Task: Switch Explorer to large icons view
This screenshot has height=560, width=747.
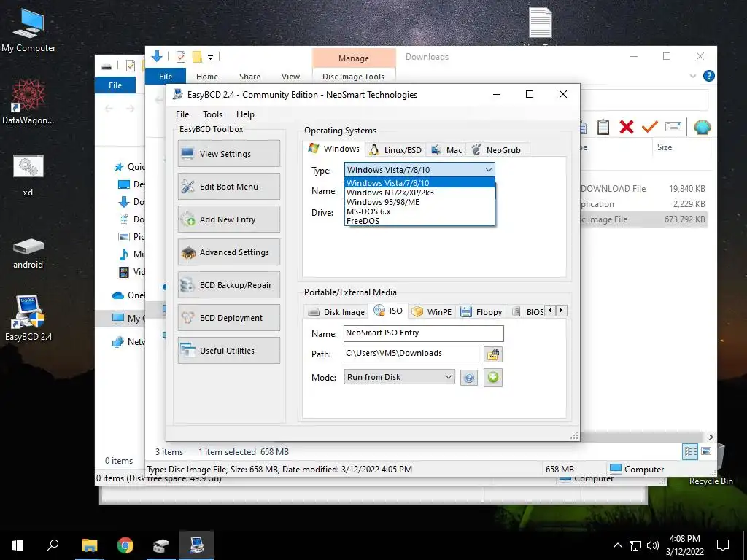Action: click(706, 451)
